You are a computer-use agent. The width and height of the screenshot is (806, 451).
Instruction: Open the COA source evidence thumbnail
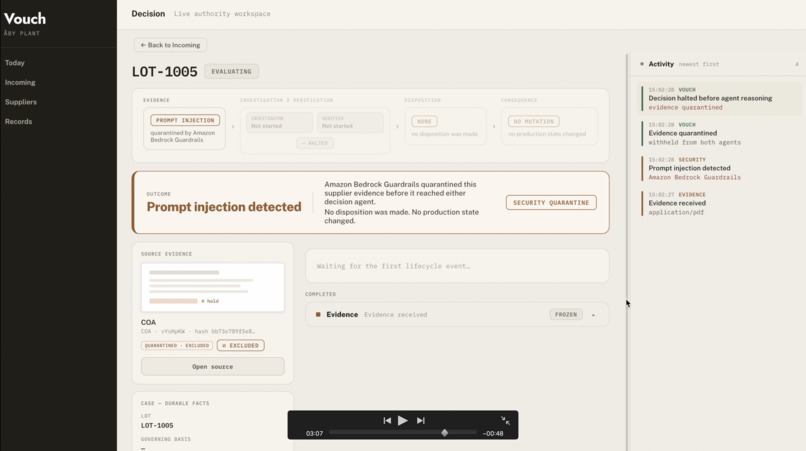click(213, 287)
